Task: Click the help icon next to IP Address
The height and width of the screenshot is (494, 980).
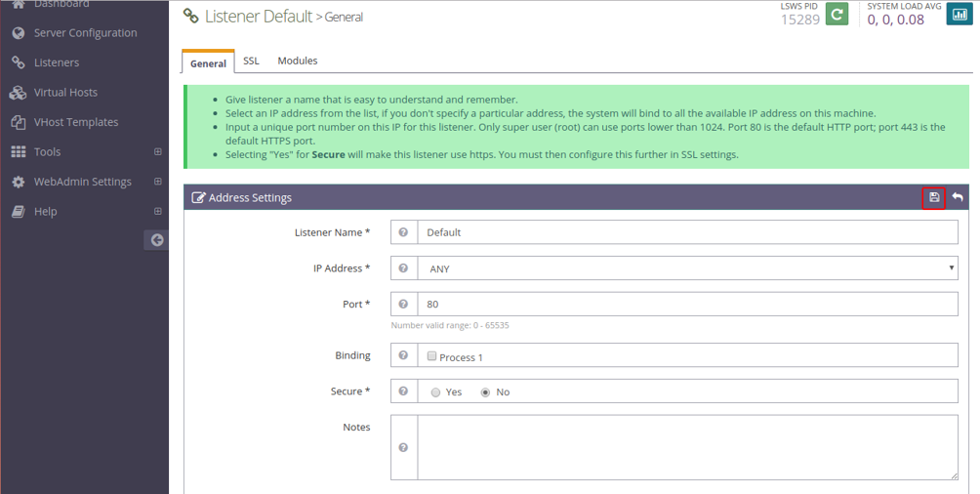Action: (404, 268)
